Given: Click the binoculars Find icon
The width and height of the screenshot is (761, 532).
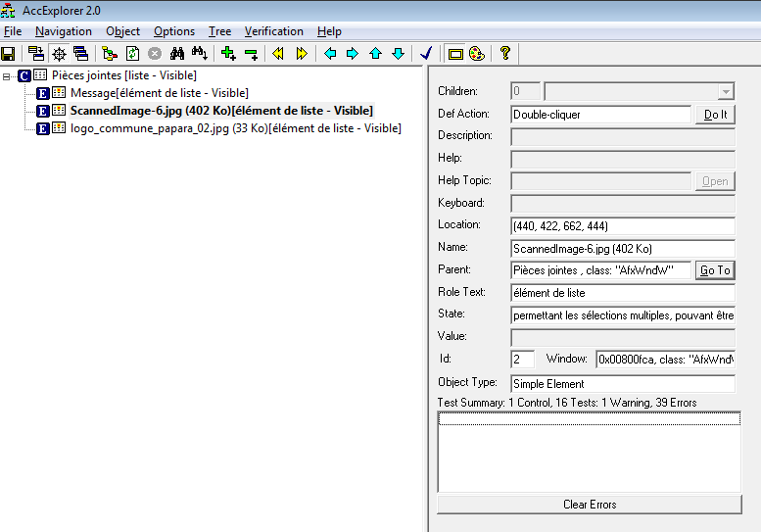Looking at the screenshot, I should [x=176, y=53].
